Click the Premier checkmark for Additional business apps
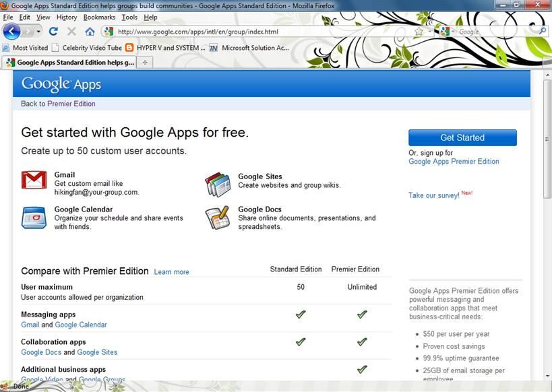 coord(362,369)
